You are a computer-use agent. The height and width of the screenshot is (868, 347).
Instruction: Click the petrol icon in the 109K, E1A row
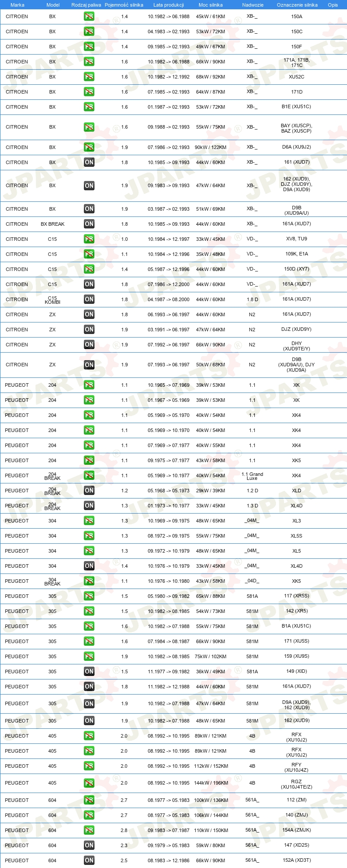89,254
